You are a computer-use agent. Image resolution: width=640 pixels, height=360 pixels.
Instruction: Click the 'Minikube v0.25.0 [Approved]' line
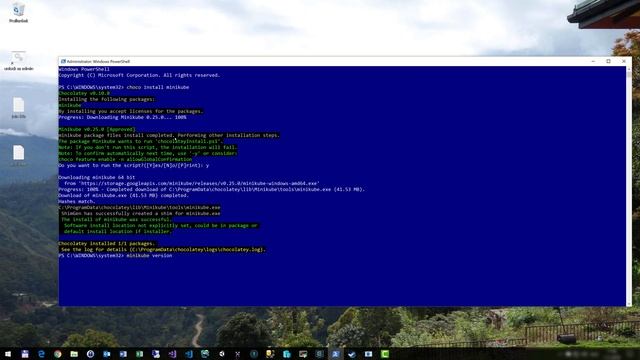(x=97, y=129)
